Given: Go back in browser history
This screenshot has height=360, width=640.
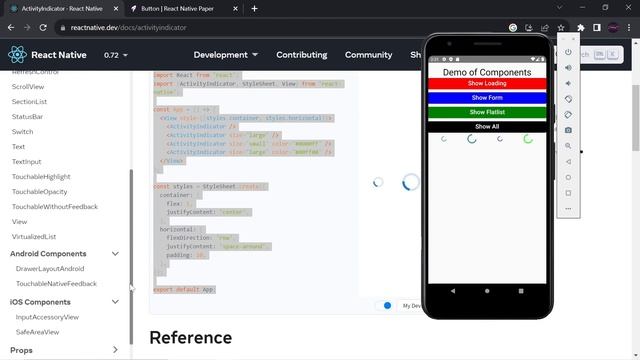Looking at the screenshot, I should pyautogui.click(x=11, y=27).
